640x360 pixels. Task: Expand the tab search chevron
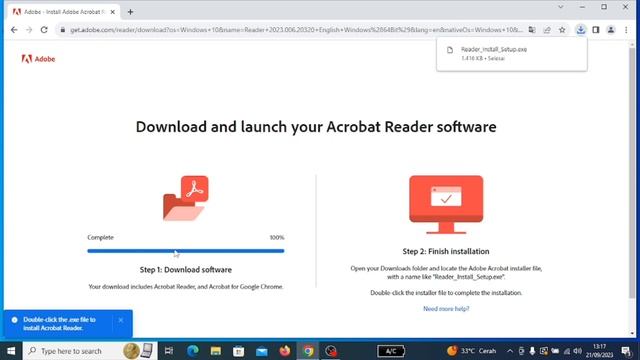pos(560,7)
